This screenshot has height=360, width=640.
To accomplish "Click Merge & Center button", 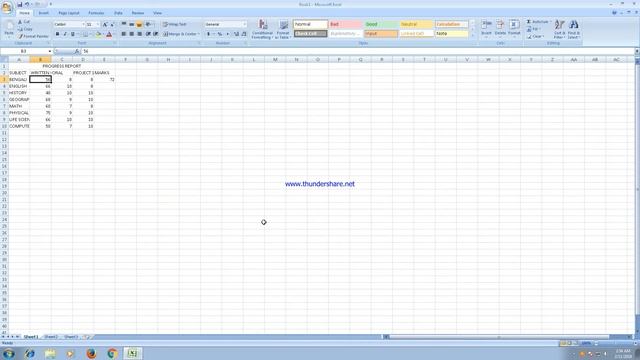I will (180, 34).
